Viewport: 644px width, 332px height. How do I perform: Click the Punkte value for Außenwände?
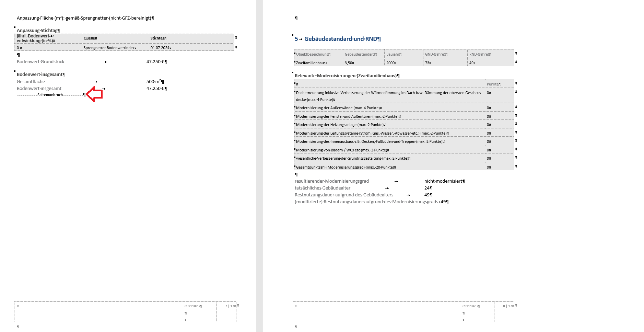(489, 108)
